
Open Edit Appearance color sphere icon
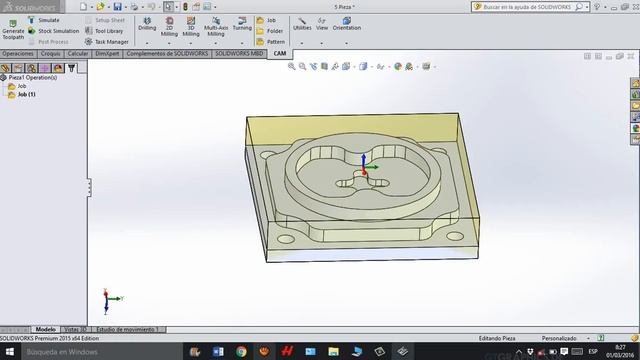398,66
